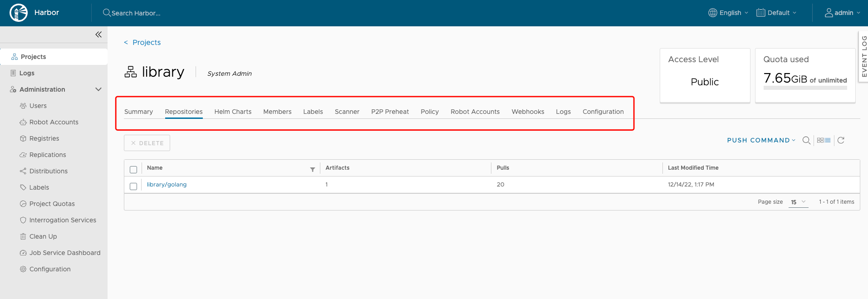The image size is (868, 299).
Task: Collapse the Administration section chevron
Action: [x=98, y=89]
